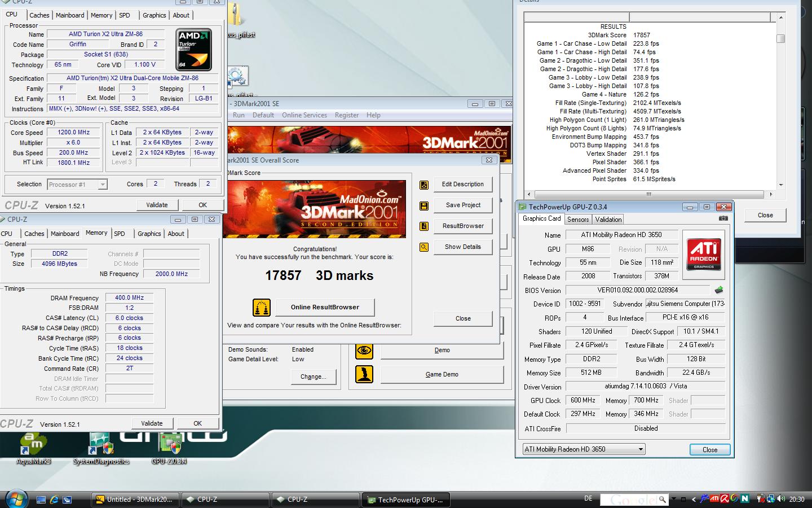The image size is (812, 508).
Task: Click the Switch between windows quick launch icon
Action: tap(67, 500)
